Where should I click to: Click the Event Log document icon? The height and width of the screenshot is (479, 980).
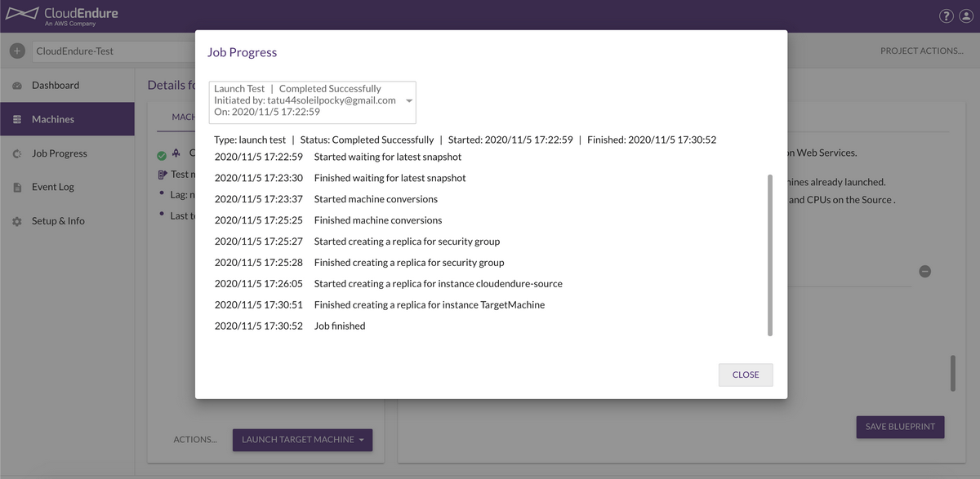(17, 188)
